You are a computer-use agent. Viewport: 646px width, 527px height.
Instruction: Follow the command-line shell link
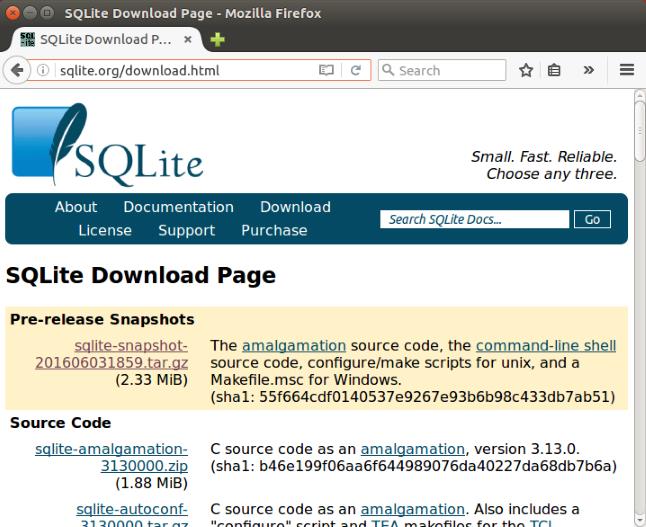[546, 345]
